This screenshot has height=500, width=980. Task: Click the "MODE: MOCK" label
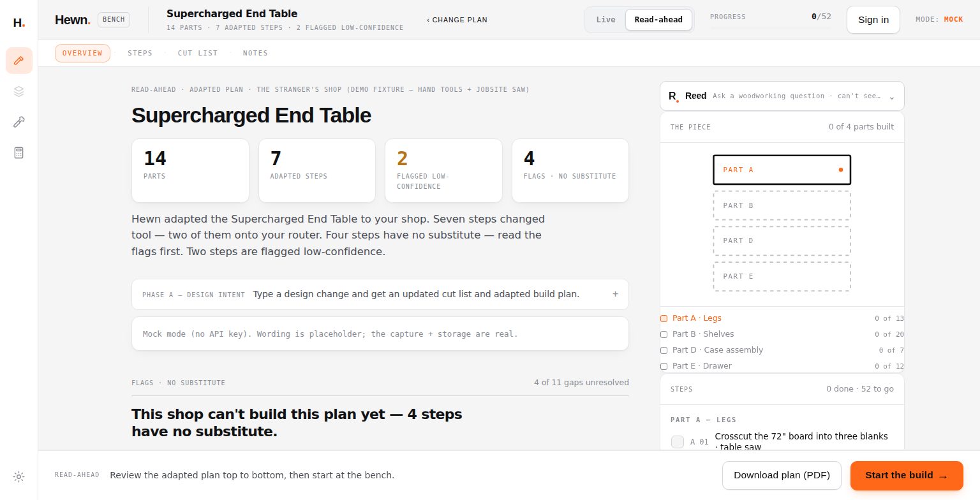[939, 20]
